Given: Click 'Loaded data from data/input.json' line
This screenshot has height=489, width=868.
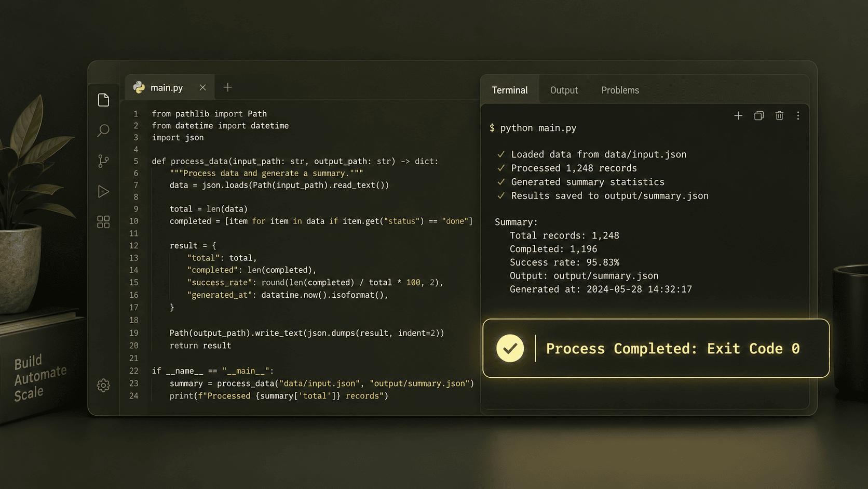Looking at the screenshot, I should [x=599, y=154].
